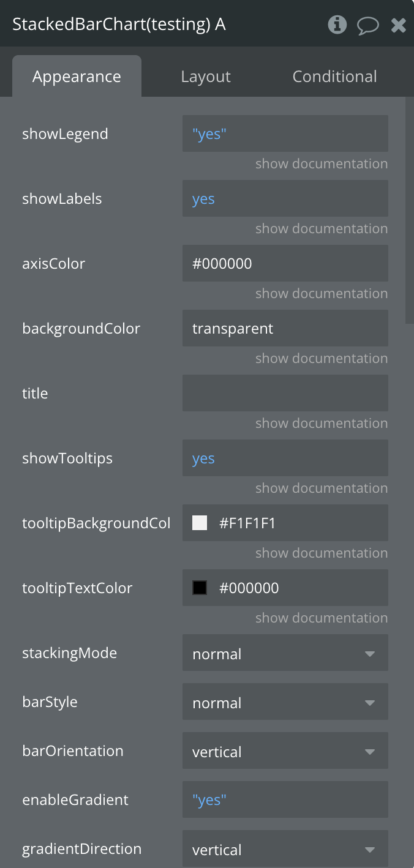Click the tooltipBackgroundColor white swatch
This screenshot has height=868, width=414.
(200, 523)
